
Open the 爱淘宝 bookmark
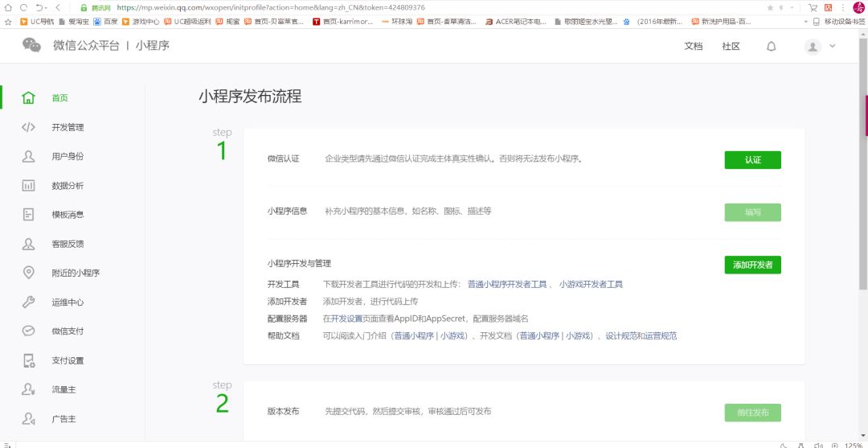(x=74, y=22)
